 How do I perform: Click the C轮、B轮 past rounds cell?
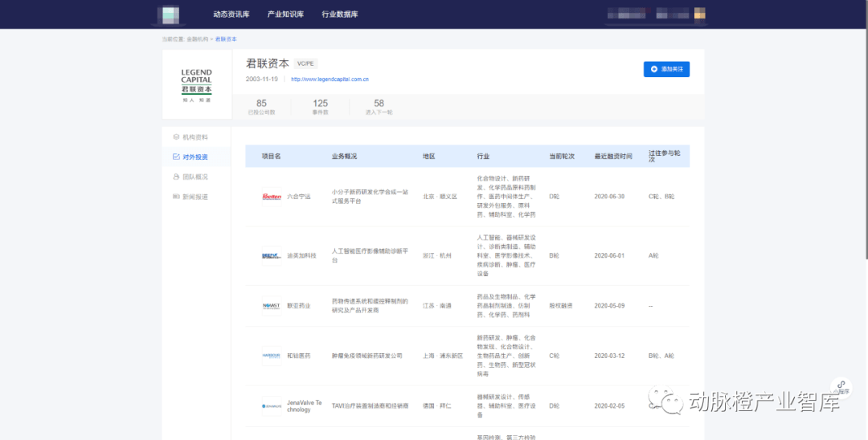(x=661, y=197)
